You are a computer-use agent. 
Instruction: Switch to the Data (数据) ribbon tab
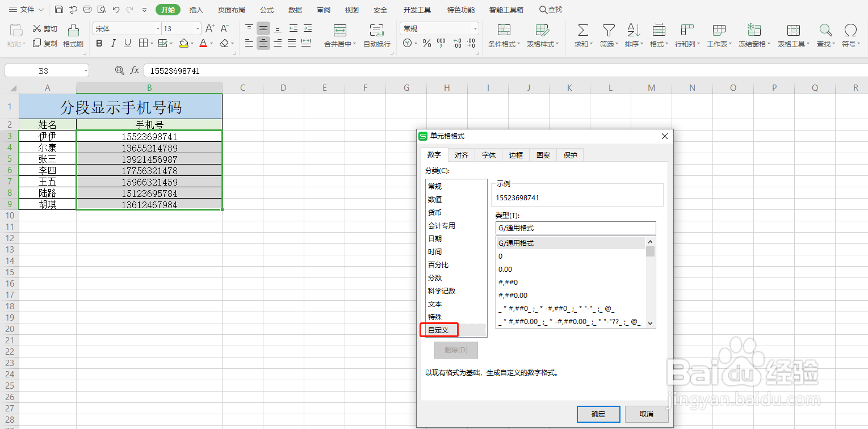pos(295,10)
